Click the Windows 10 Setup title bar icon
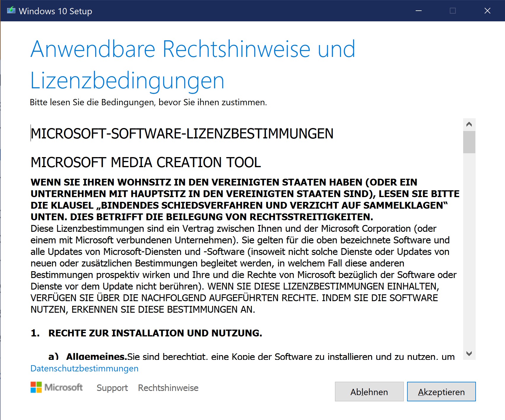Viewport: 505px width, 420px height. pos(11,11)
